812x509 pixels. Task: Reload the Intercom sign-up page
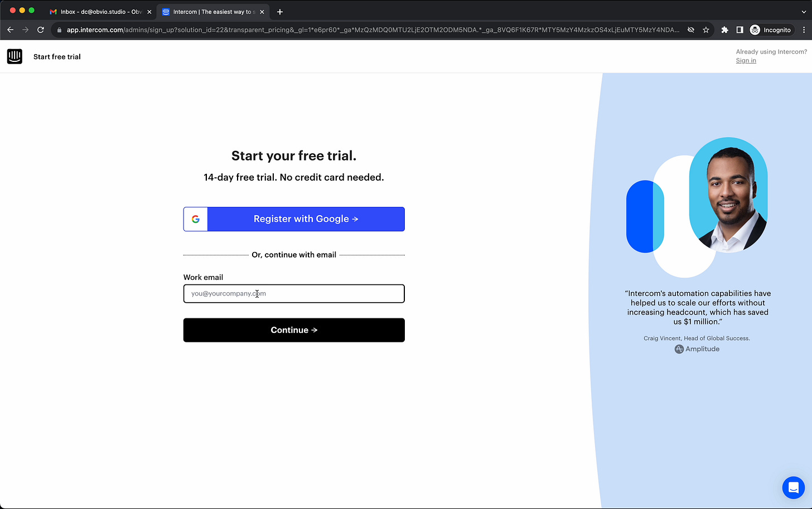41,30
